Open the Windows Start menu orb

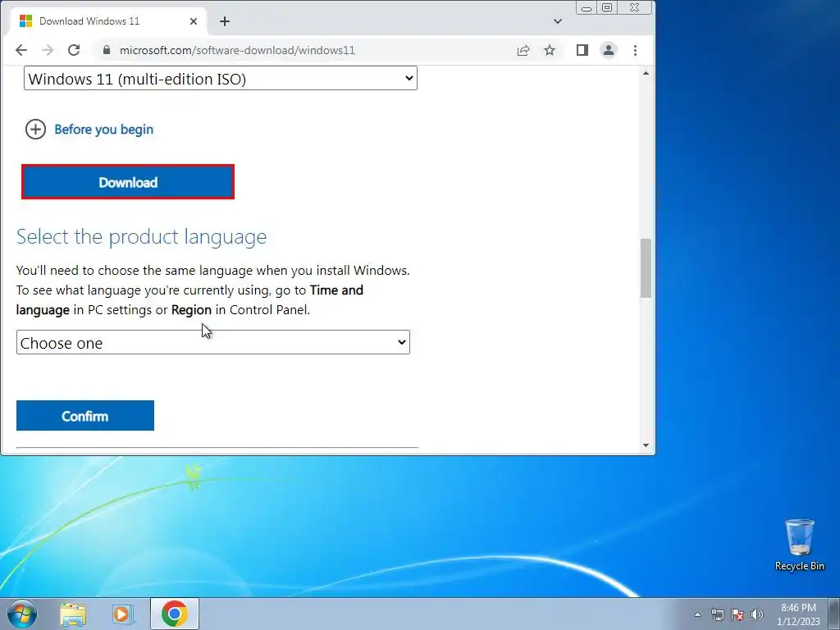tap(22, 614)
